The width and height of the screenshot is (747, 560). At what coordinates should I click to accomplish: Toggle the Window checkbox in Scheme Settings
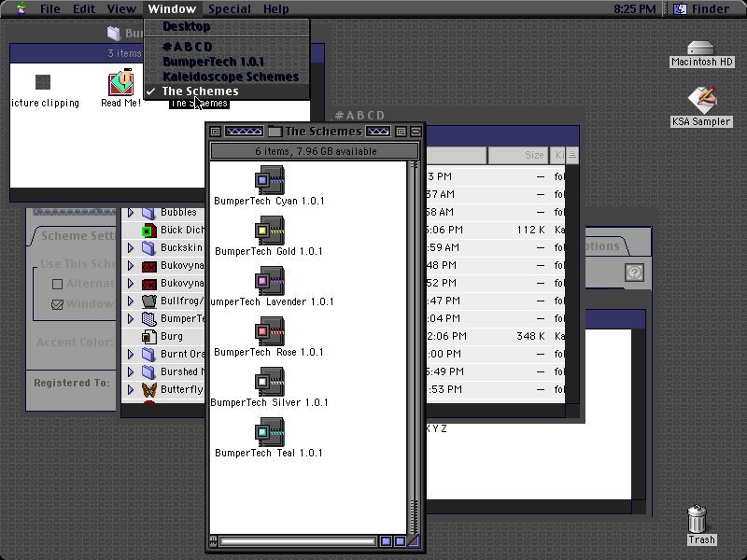pyautogui.click(x=57, y=304)
